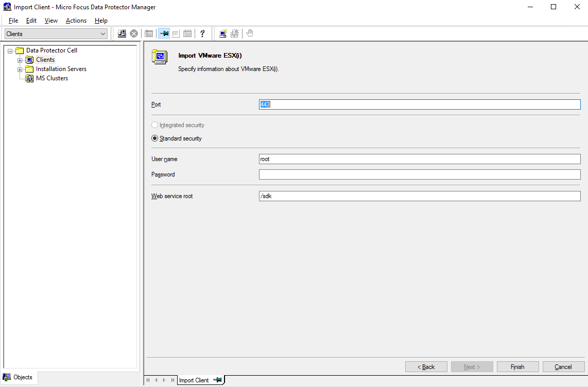Click the grayed-out building wizard icon
Screen dimensions: 588x387
235,34
